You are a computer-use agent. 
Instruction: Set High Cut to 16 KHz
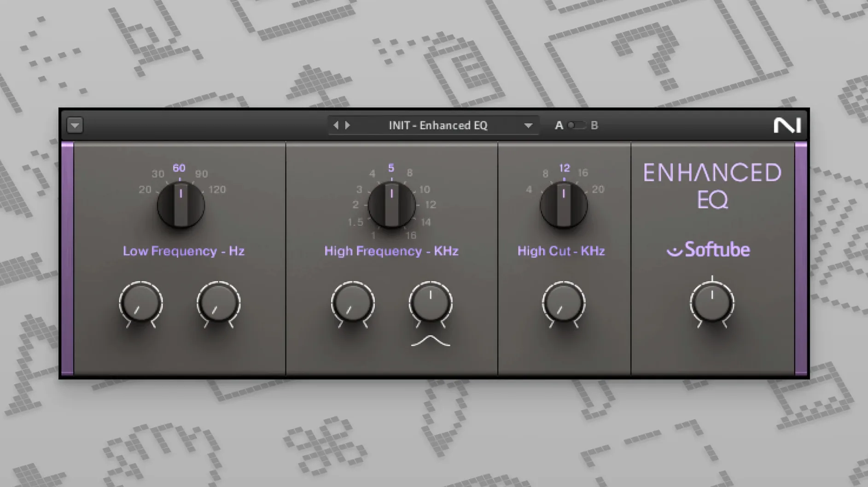pyautogui.click(x=583, y=173)
